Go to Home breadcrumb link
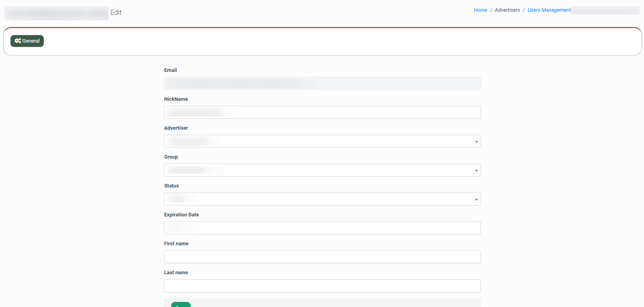 (480, 10)
